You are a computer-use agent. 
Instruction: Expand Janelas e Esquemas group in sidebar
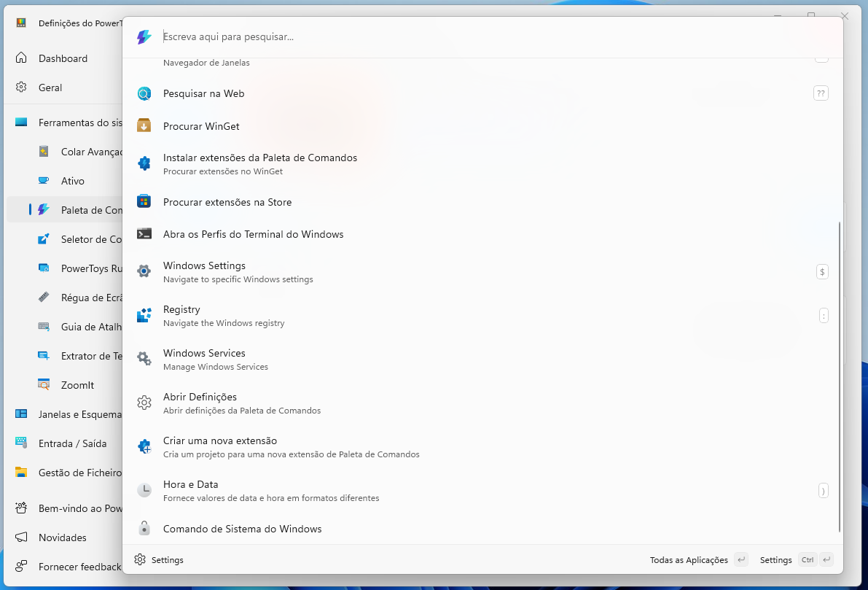point(64,414)
